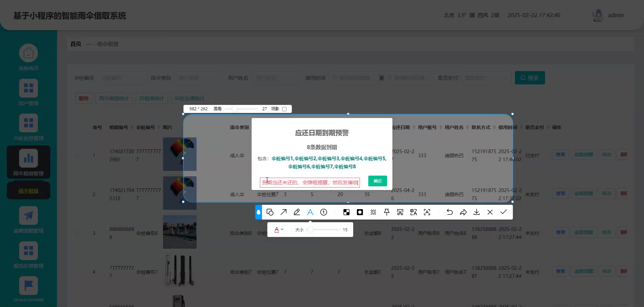Viewport: 644px width, 307px height.
Task: Open the 雨伞类别统计 statistics
Action: point(114,98)
